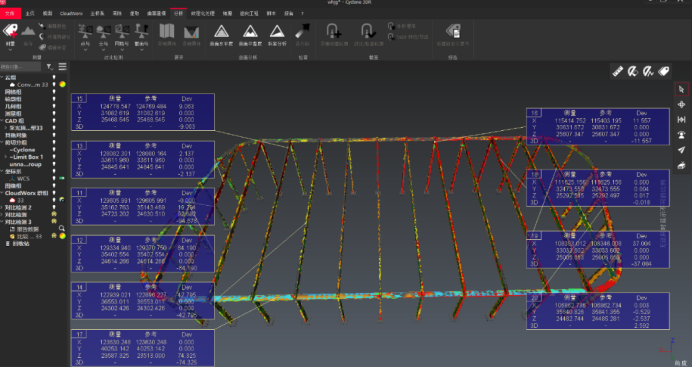692x367 pixels.
Task: Click the colored inspection map icon
Action: coord(192,32)
